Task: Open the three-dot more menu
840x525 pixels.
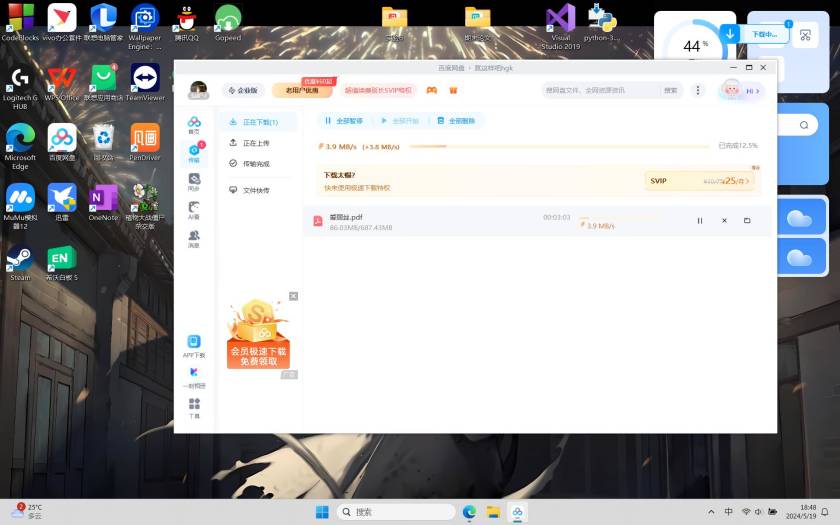Action: [x=698, y=91]
